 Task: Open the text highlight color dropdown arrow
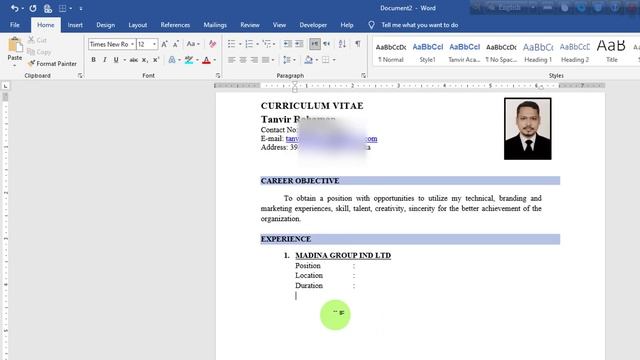click(x=197, y=60)
